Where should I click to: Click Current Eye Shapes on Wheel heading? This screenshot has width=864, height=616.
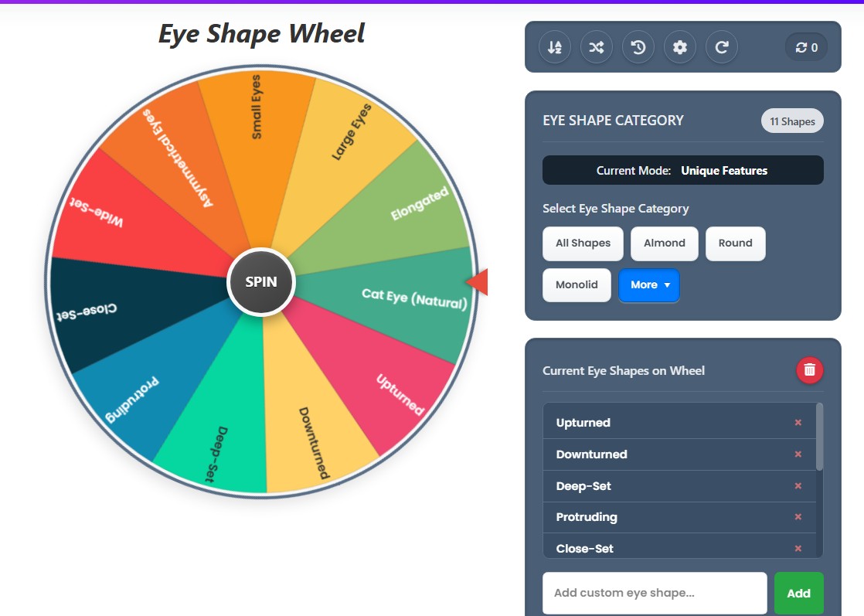coord(623,371)
